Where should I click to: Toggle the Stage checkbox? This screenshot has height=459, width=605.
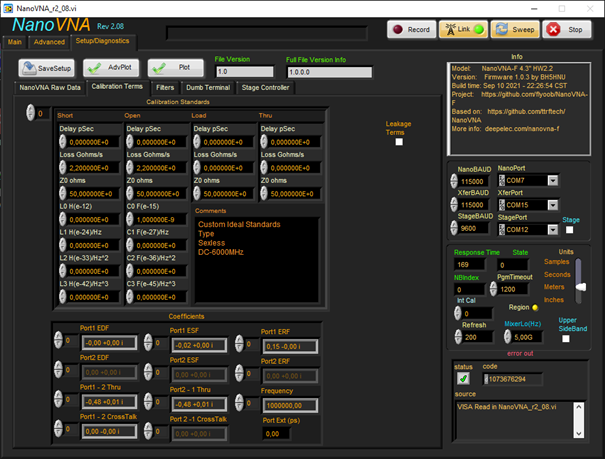click(x=570, y=229)
